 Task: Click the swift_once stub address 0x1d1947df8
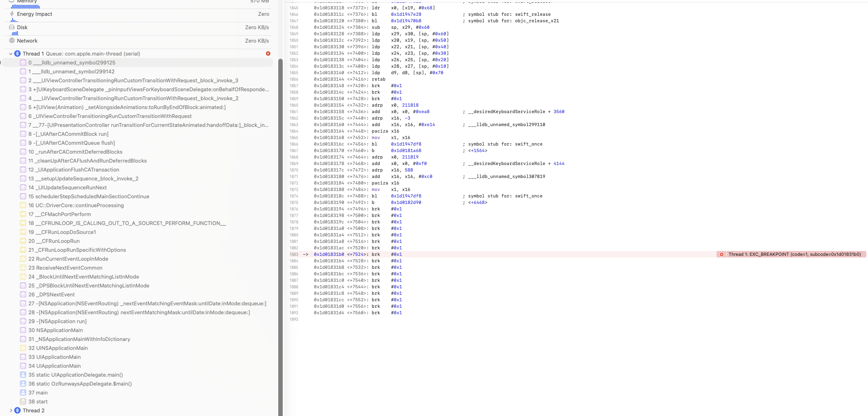[406, 144]
